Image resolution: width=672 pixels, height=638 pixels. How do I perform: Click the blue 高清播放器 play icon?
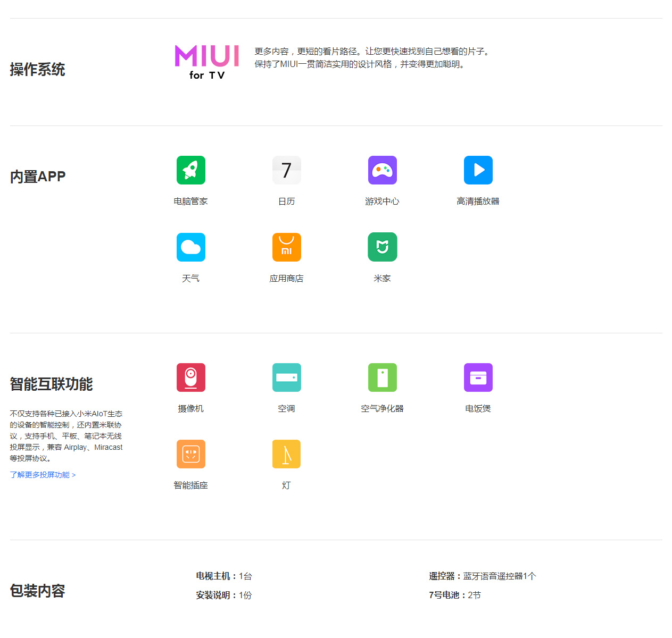click(x=478, y=170)
